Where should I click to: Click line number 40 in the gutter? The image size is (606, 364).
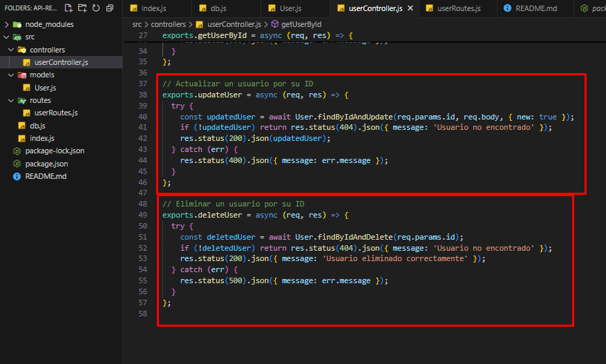[142, 117]
